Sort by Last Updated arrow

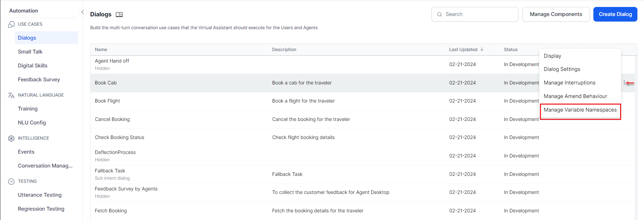coord(482,49)
